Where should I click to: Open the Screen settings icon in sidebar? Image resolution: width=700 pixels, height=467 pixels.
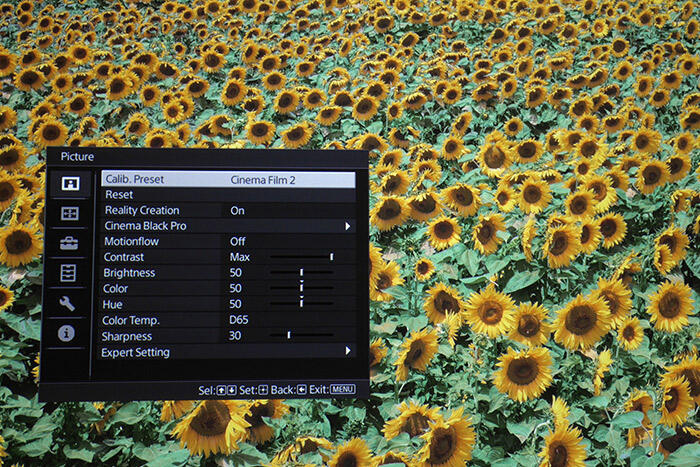69,213
